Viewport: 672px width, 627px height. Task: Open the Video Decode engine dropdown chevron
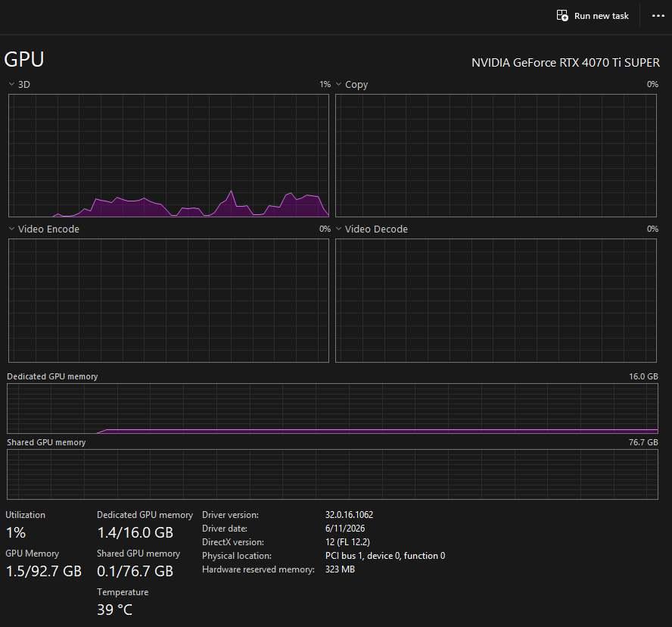coord(338,229)
